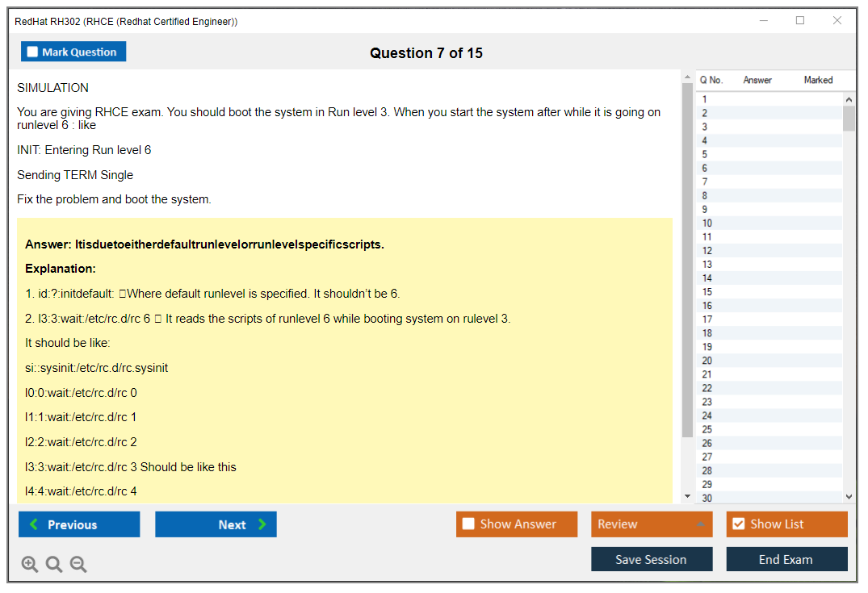This screenshot has width=868, height=593.
Task: Click the Answer column header
Action: [757, 80]
